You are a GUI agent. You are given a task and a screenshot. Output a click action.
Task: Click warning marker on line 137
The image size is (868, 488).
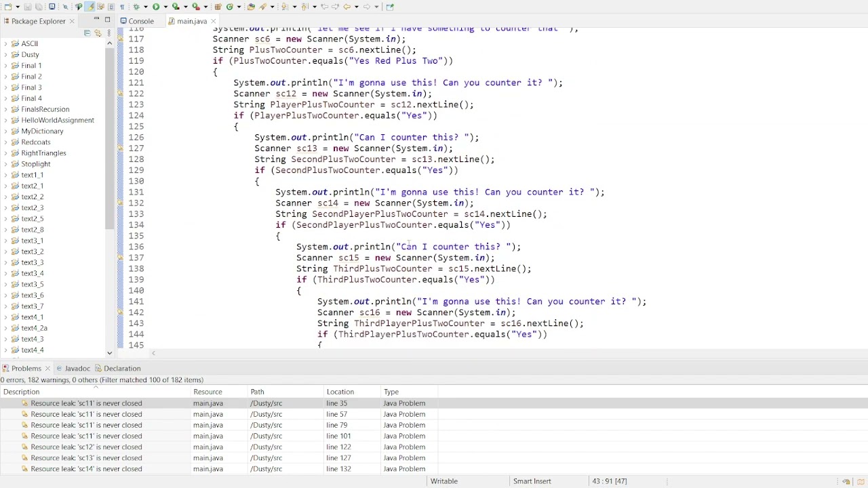(x=121, y=258)
